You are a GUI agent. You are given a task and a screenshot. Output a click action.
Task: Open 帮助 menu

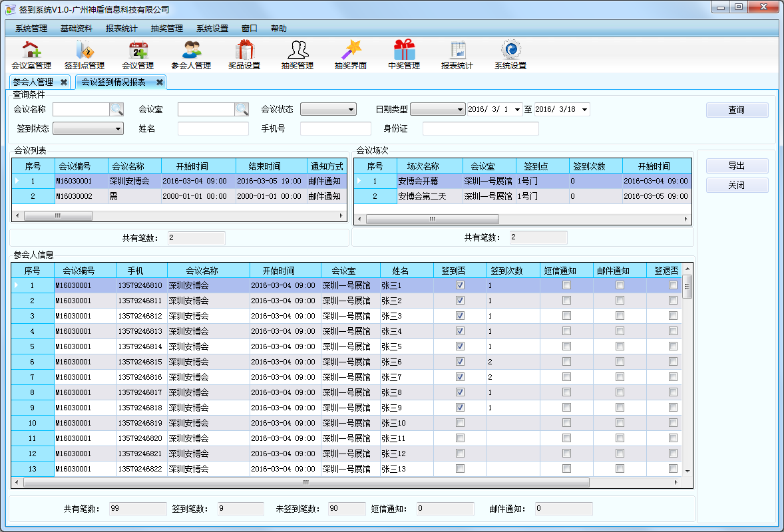pyautogui.click(x=278, y=29)
